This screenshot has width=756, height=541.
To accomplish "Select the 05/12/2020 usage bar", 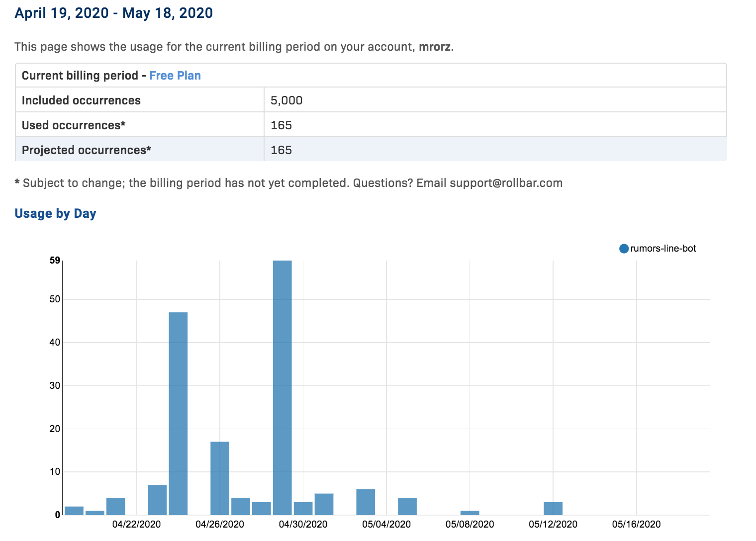I will click(x=553, y=509).
